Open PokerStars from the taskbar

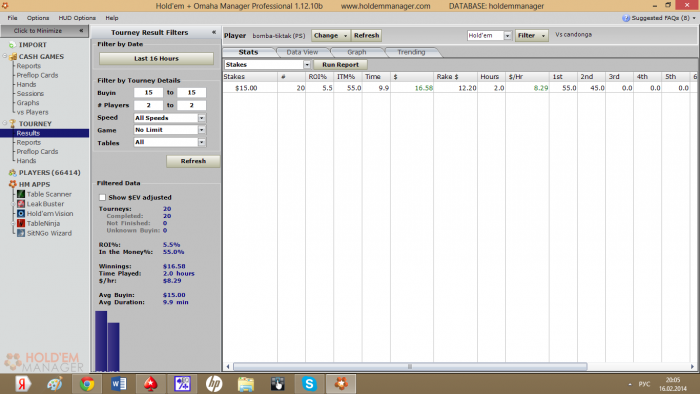tap(150, 384)
